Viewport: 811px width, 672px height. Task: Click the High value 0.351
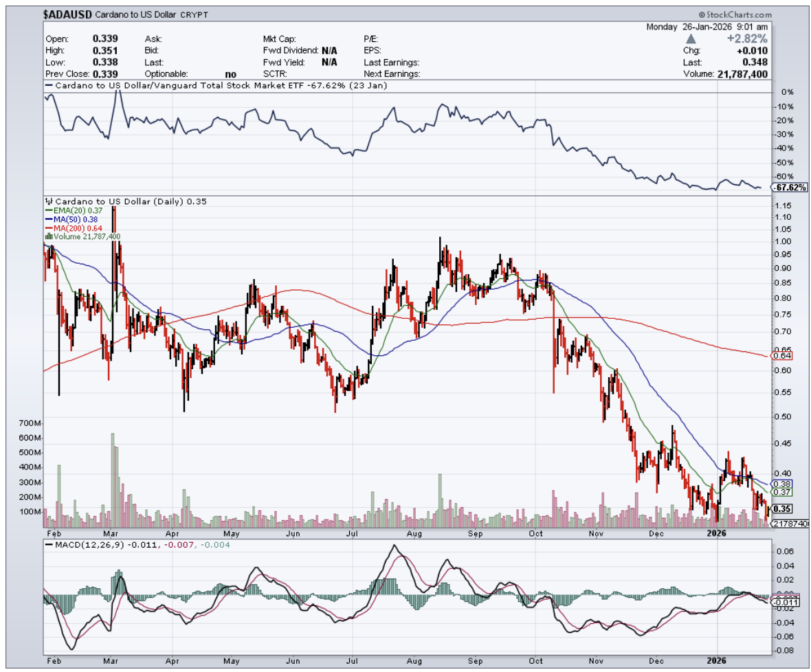pyautogui.click(x=106, y=51)
